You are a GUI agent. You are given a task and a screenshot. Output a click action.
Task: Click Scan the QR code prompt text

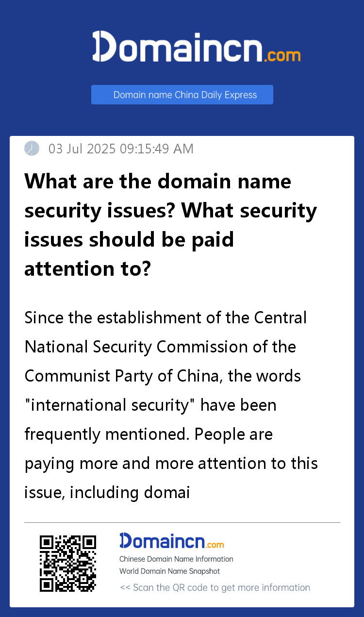pos(215,587)
